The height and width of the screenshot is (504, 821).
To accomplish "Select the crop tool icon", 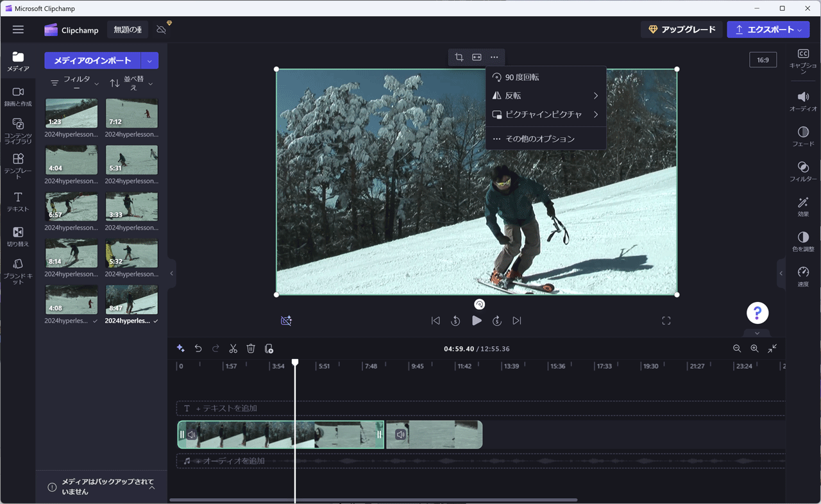I will [x=459, y=57].
